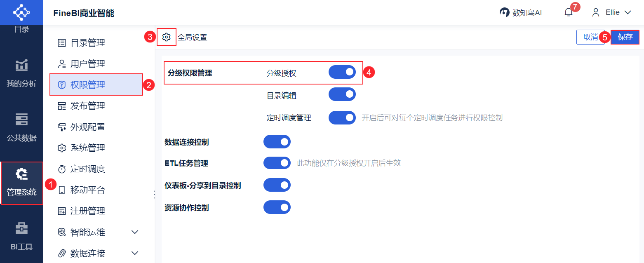The width and height of the screenshot is (644, 263).
Task: Open 用户管理 menu item
Action: (87, 64)
